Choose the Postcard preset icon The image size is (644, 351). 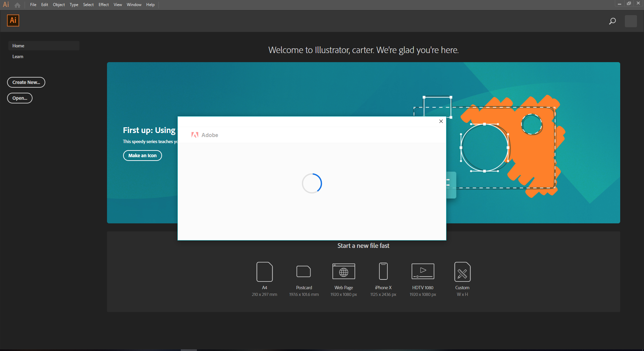point(304,271)
